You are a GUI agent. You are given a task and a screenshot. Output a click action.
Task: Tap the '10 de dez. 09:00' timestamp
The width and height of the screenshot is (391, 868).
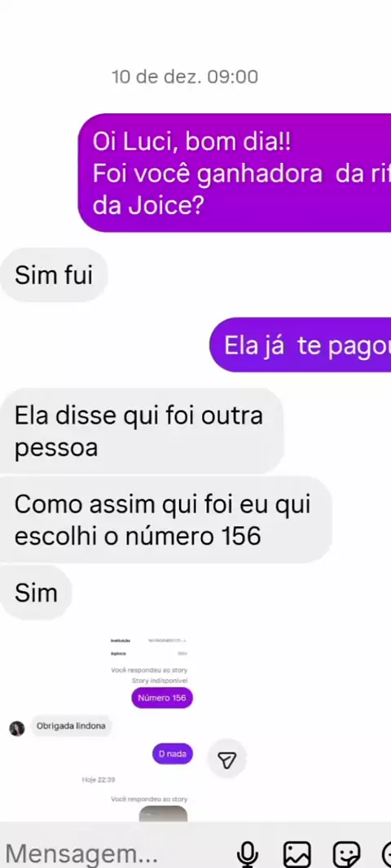[x=185, y=77]
